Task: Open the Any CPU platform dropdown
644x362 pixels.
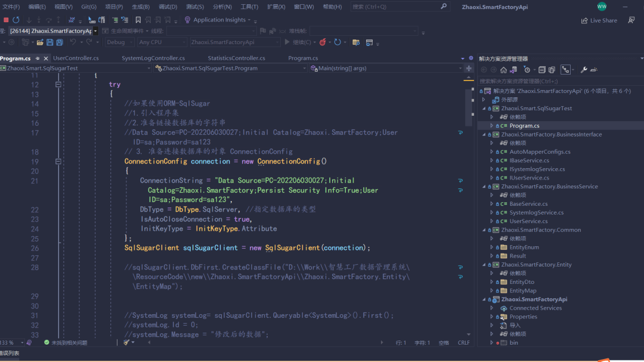Action: coord(162,42)
